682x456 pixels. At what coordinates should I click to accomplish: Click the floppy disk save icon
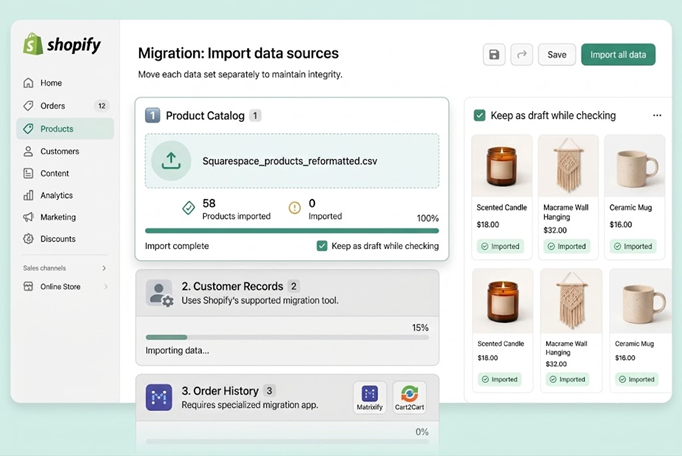494,54
